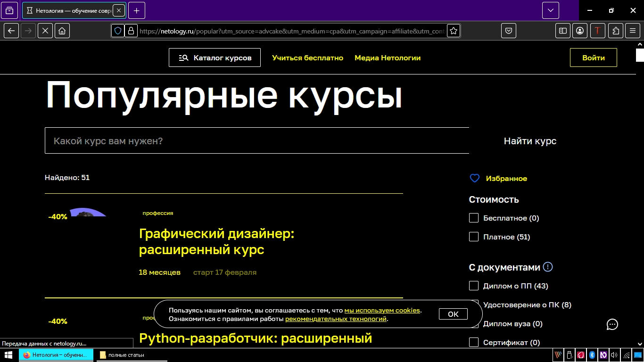Open the Windows Start button
This screenshot has height=362, width=644.
8,355
